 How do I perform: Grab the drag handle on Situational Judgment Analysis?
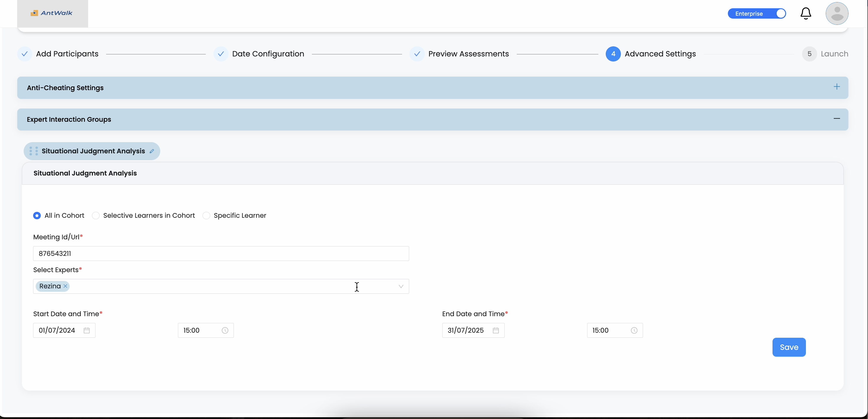coord(33,151)
